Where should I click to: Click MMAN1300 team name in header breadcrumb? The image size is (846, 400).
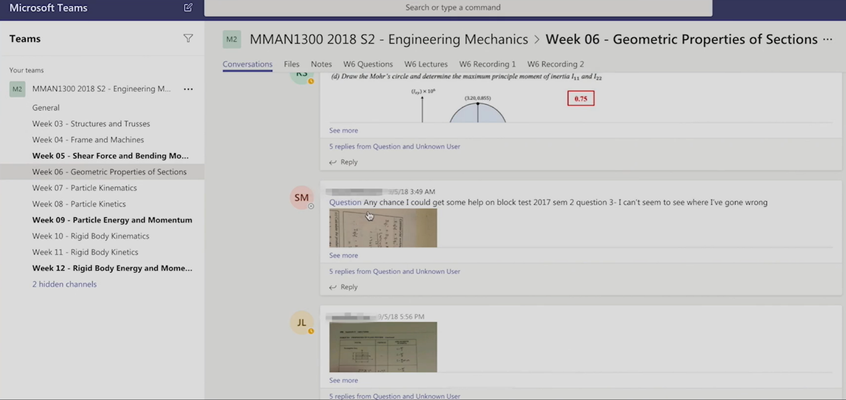(x=388, y=39)
